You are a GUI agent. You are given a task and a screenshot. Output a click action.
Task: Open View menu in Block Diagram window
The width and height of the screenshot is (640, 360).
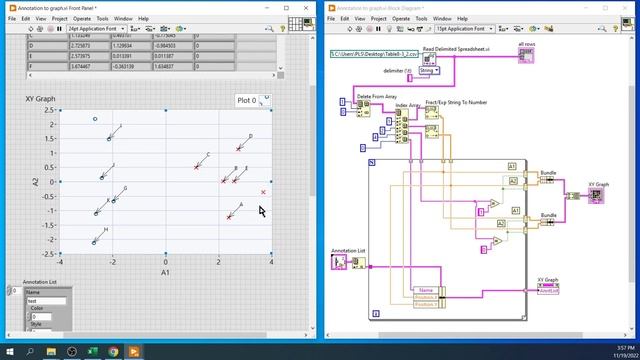point(360,19)
